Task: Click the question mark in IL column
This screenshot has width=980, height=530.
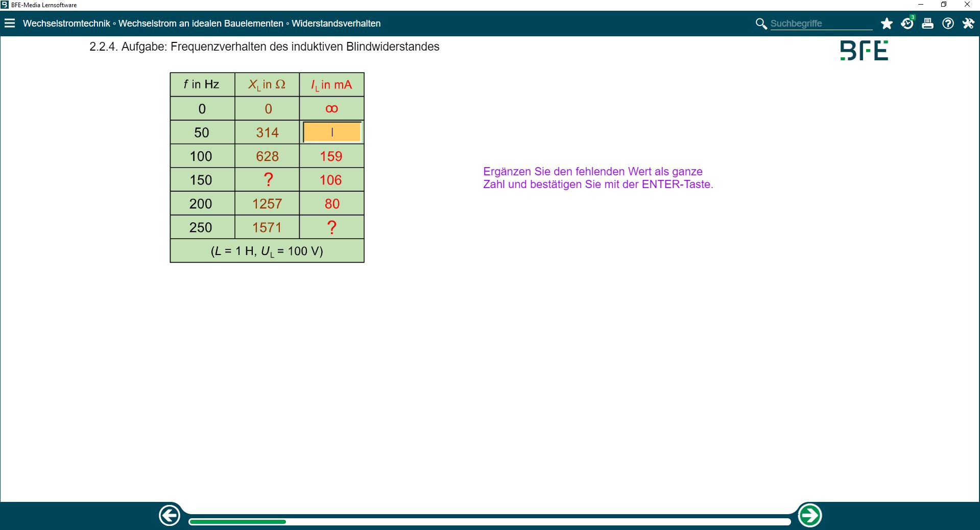Action: pos(331,227)
